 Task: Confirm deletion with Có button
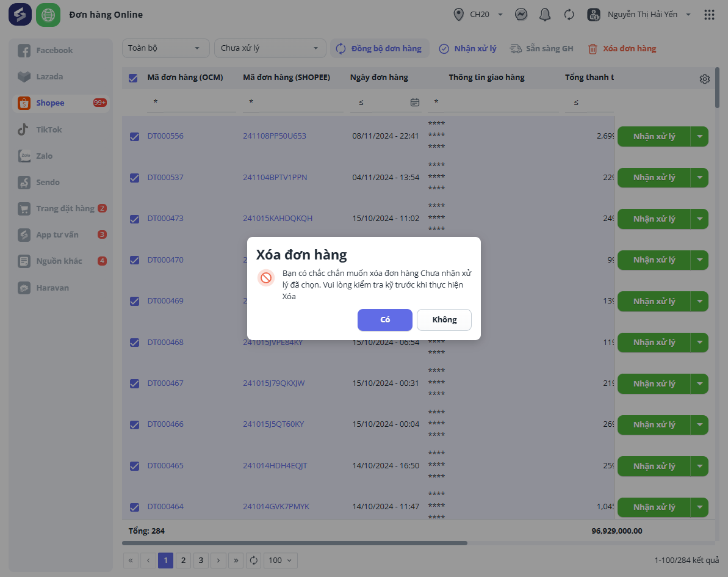(385, 319)
